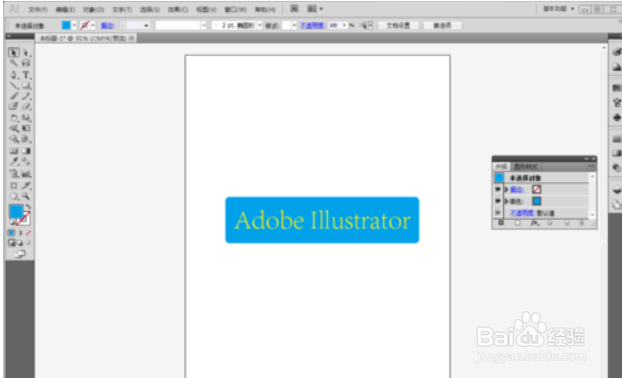Screen dimensions: 622x378
Task: Set toolbox to Gradient mode button
Action: pos(20,233)
